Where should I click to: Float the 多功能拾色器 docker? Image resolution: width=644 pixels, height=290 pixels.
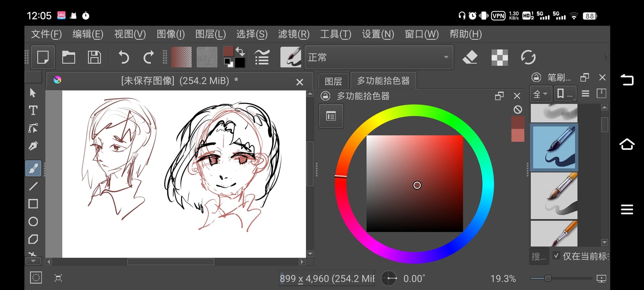(499, 96)
